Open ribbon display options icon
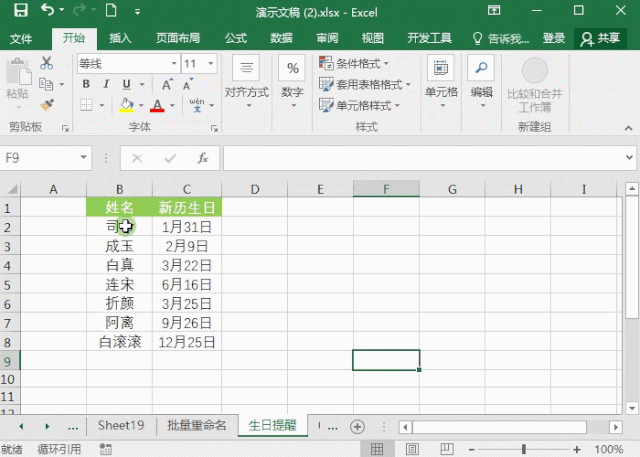640x457 pixels. (494, 10)
